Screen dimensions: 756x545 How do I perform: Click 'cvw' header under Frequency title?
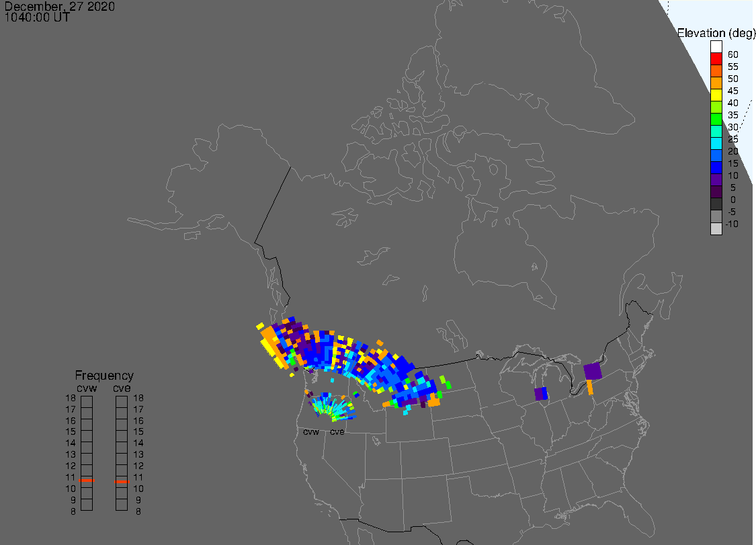point(87,388)
